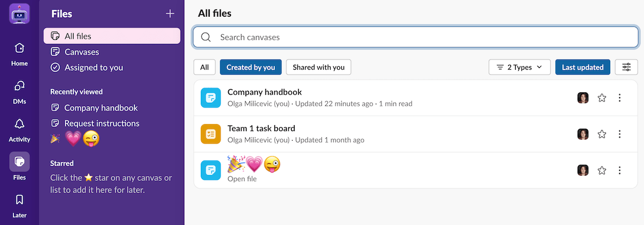Screen dimensions: 644x225
Task: Open more options for Company handbook
Action: coord(620,98)
